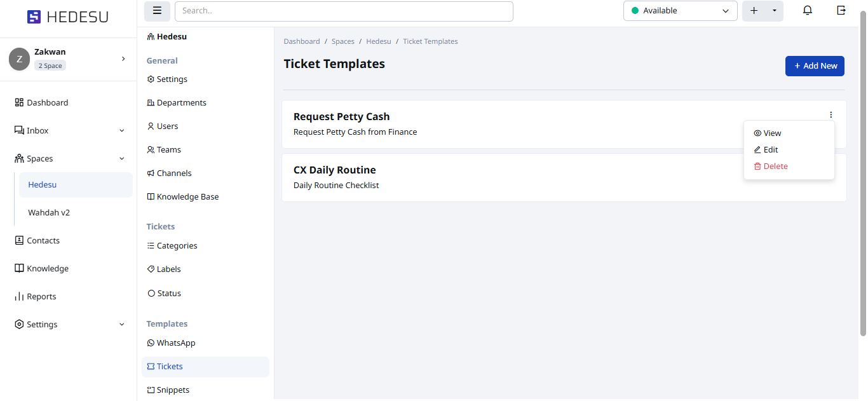Open the plus quick-add dropdown arrow
Image resolution: width=868 pixels, height=401 pixels.
[x=774, y=11]
